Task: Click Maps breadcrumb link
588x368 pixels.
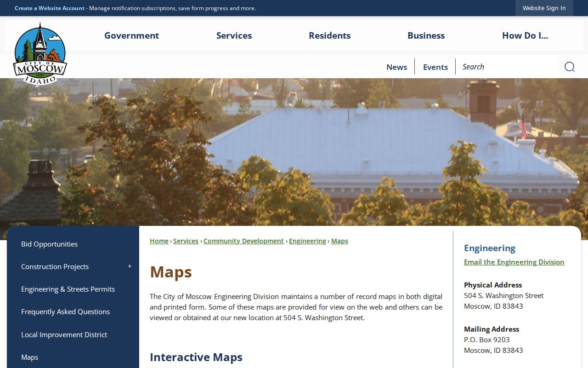Action: tap(339, 241)
